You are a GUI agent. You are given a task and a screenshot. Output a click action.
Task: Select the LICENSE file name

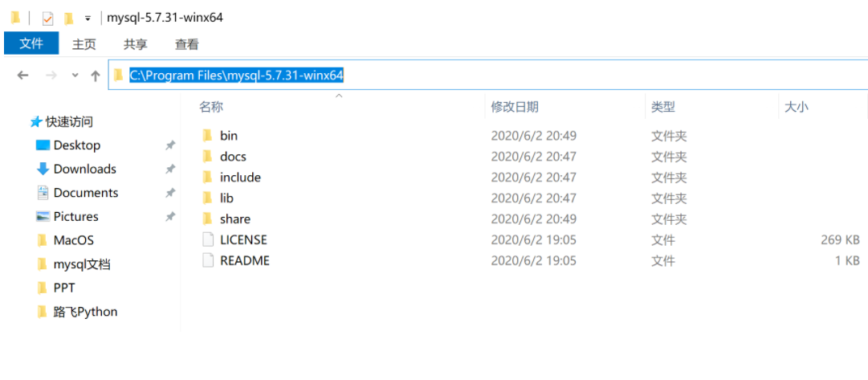[243, 240]
